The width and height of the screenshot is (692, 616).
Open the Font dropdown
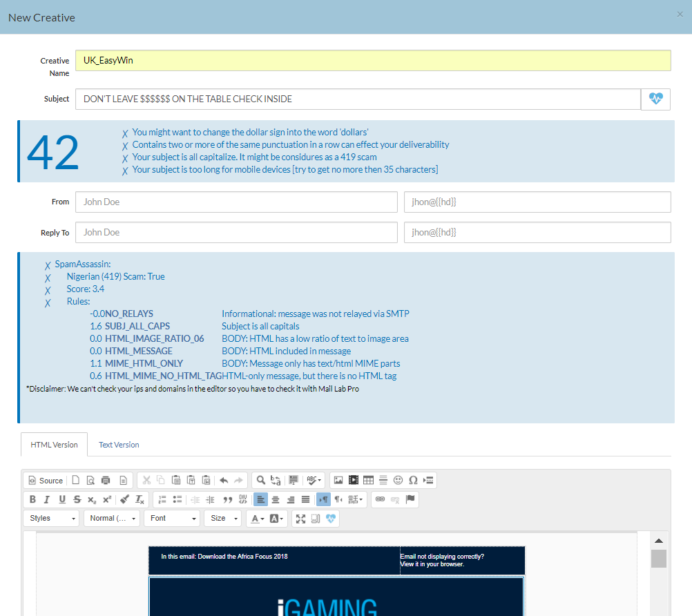click(172, 518)
